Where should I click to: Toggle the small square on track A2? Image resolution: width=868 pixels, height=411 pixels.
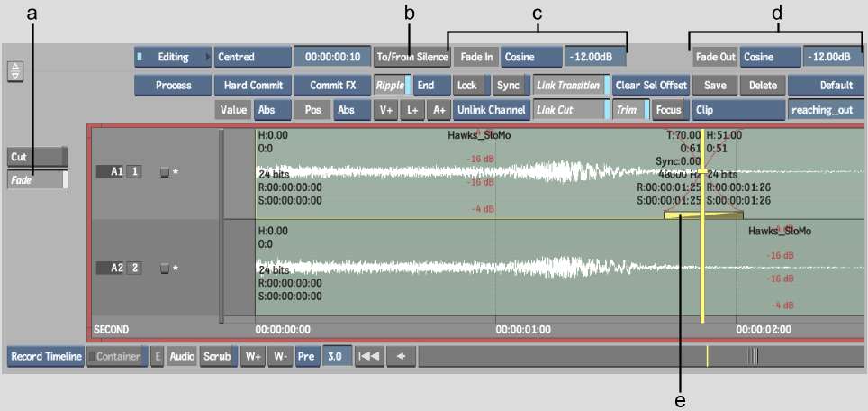coord(164,269)
